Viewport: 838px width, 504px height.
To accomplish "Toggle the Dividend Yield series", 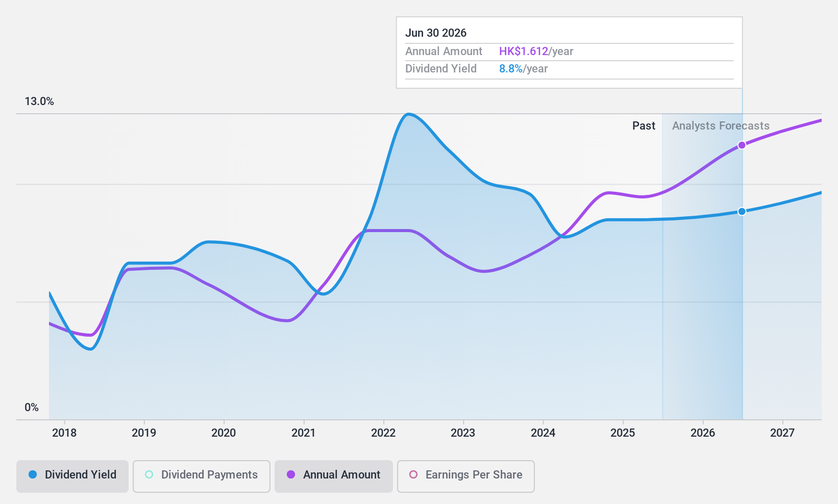I will pyautogui.click(x=72, y=476).
